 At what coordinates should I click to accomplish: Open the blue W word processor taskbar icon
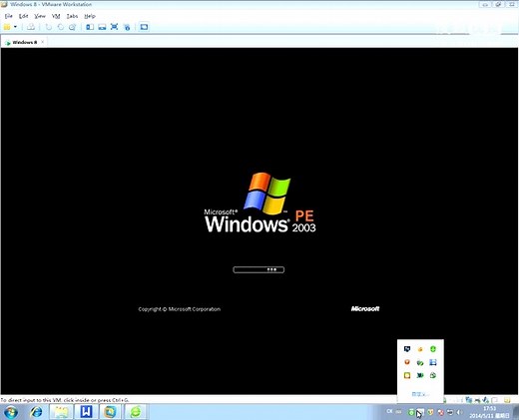(x=86, y=412)
